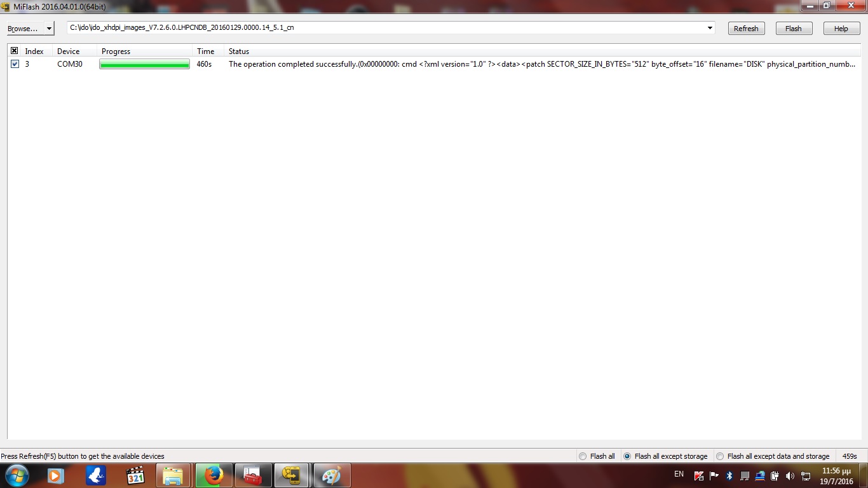Viewport: 868px width, 488px height.
Task: Open Windows Explorer from the taskbar
Action: coord(173,475)
